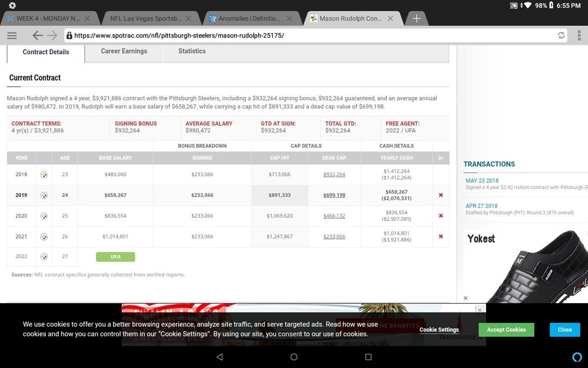Viewport: 588px width, 368px height.
Task: Click the red X in 2020 row
Action: click(440, 216)
